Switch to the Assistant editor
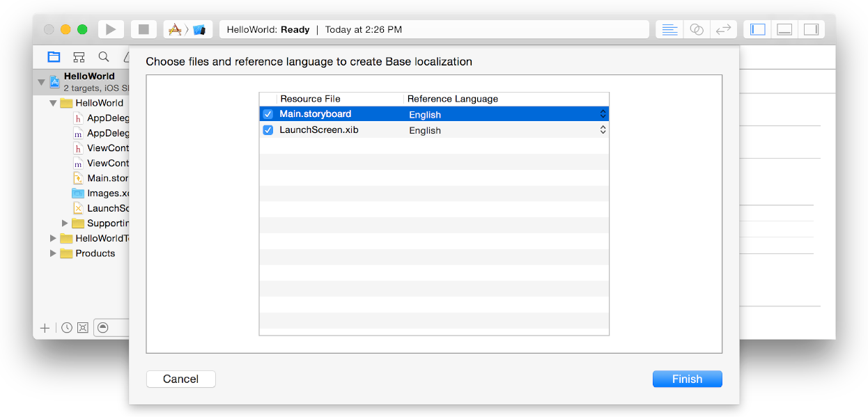Image resolution: width=868 pixels, height=417 pixels. pos(697,29)
